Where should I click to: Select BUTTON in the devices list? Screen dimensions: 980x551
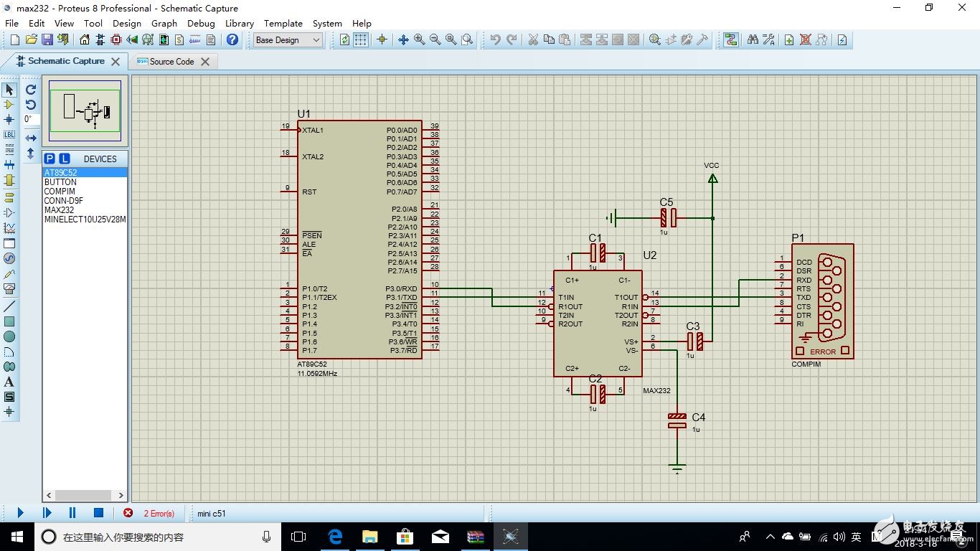click(x=85, y=182)
